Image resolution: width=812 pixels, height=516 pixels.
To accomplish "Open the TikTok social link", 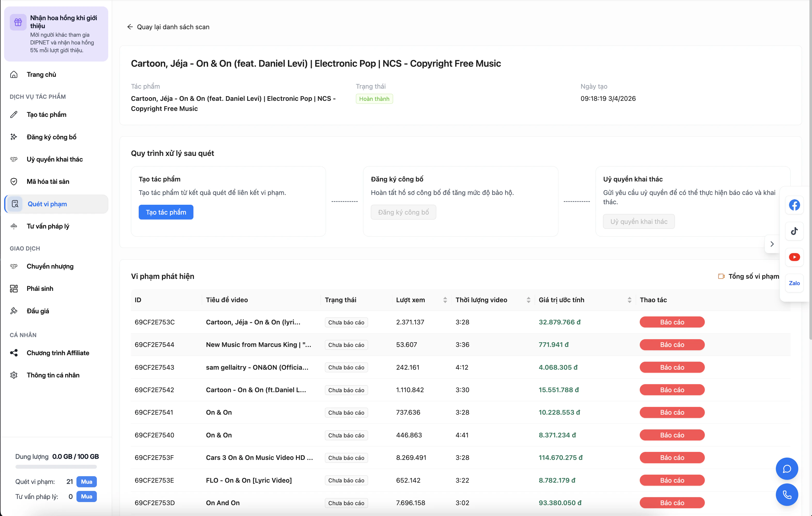I will click(794, 231).
